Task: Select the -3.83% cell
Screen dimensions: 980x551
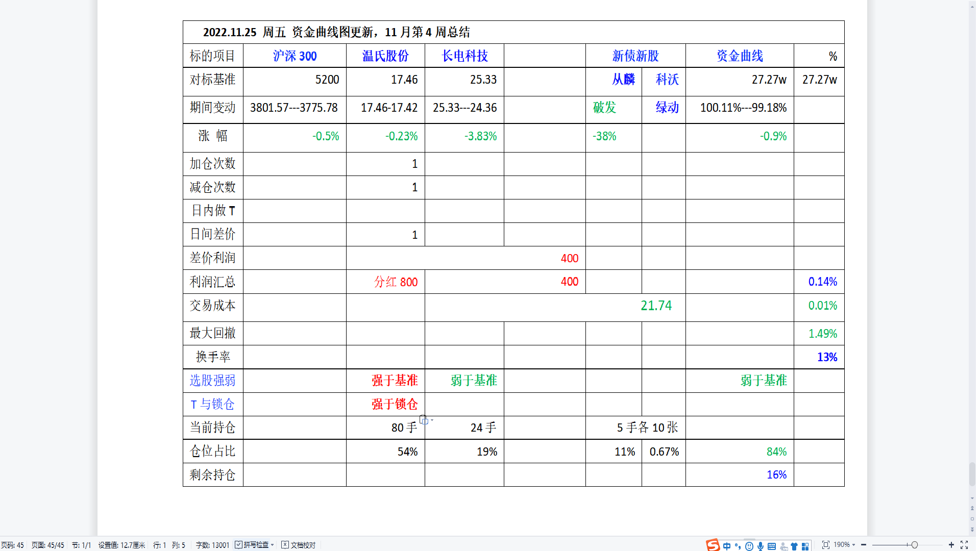Action: 464,137
